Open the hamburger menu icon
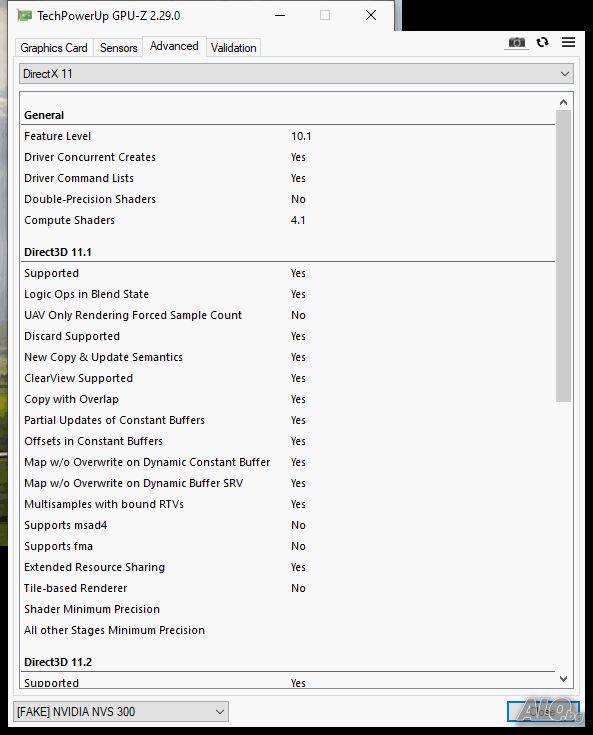This screenshot has width=593, height=735. point(568,42)
